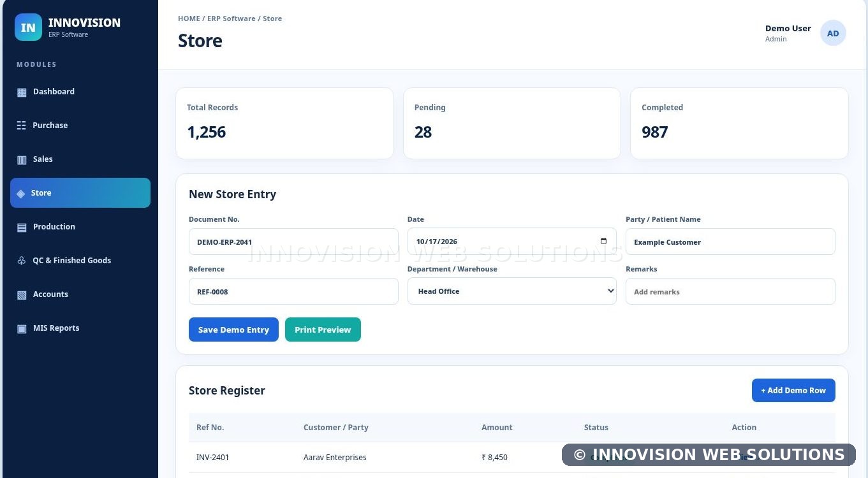Open the Production module
This screenshot has width=868, height=478.
80,227
